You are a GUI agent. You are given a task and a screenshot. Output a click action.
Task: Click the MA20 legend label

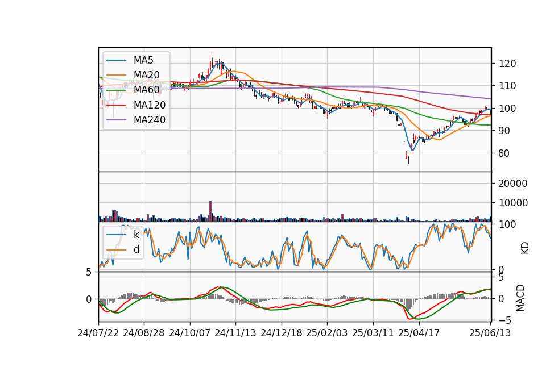tap(146, 75)
